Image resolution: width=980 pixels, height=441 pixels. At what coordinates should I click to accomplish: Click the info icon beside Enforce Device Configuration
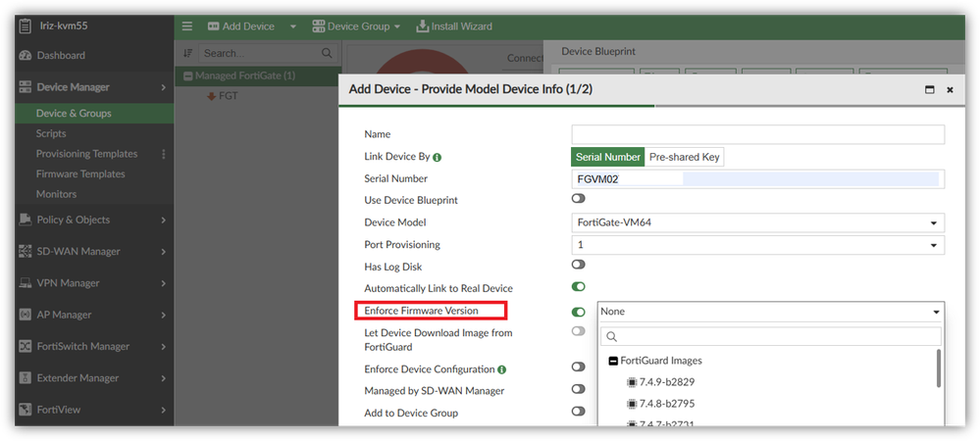pyautogui.click(x=501, y=369)
